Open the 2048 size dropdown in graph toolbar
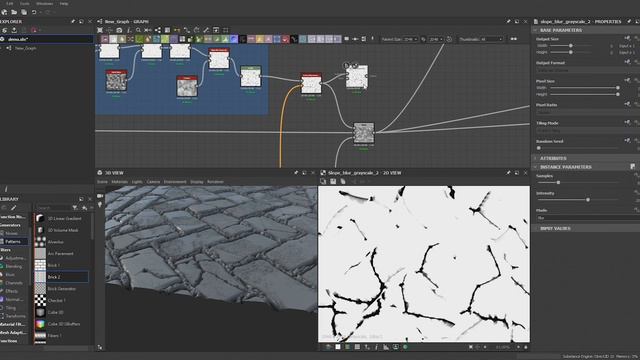The image size is (640, 360). tap(436, 39)
